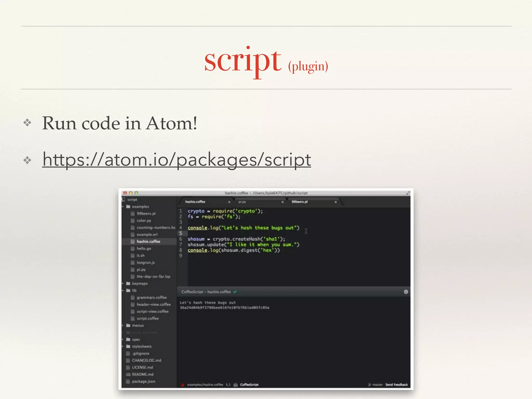The image size is (532, 399).
Task: Click the 'Let's hash these bugs out' output line
Action: pyautogui.click(x=208, y=303)
